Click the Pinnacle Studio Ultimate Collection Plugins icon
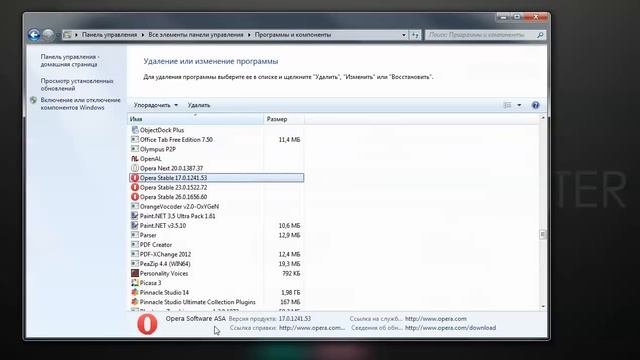The width and height of the screenshot is (640, 360). [x=135, y=302]
